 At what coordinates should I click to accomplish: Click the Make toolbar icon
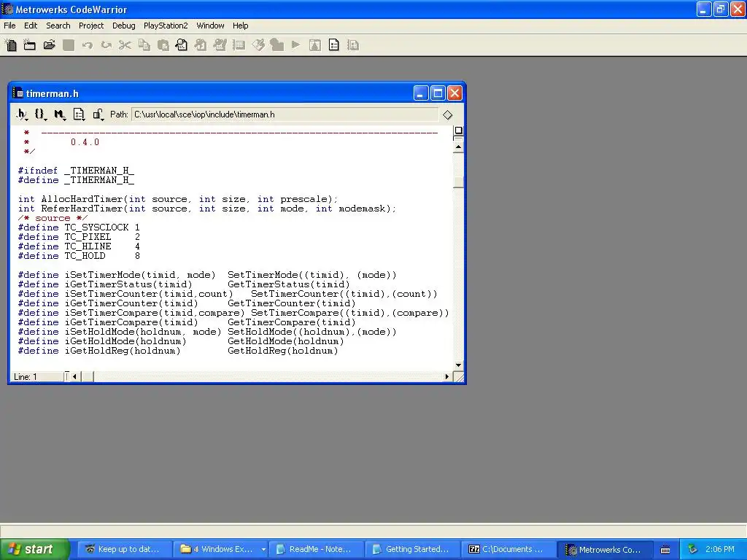[x=220, y=45]
